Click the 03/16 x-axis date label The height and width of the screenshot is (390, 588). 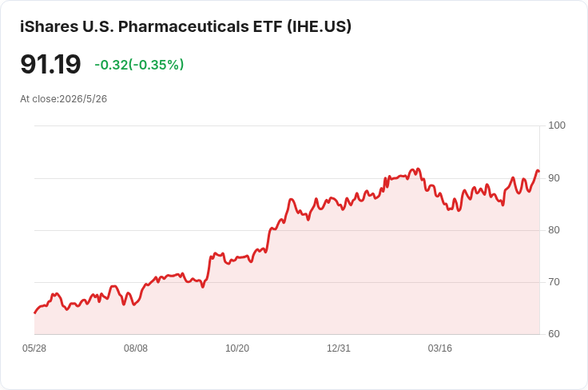pyautogui.click(x=440, y=348)
